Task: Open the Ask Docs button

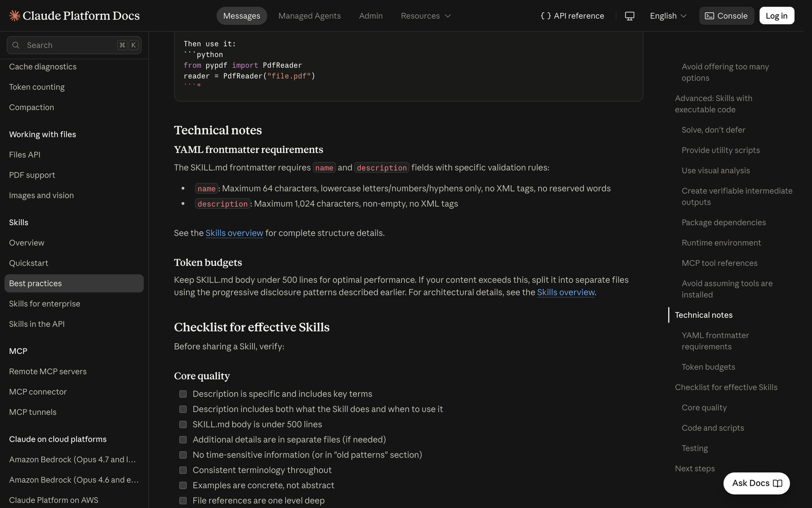Action: [x=757, y=483]
